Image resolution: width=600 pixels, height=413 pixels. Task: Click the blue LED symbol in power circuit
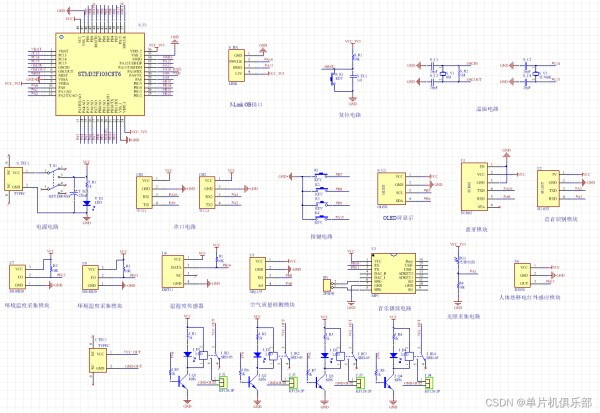87,204
